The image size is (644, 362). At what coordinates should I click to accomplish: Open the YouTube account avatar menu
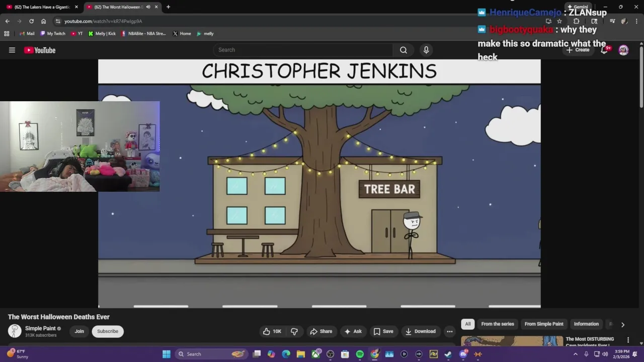(x=623, y=50)
